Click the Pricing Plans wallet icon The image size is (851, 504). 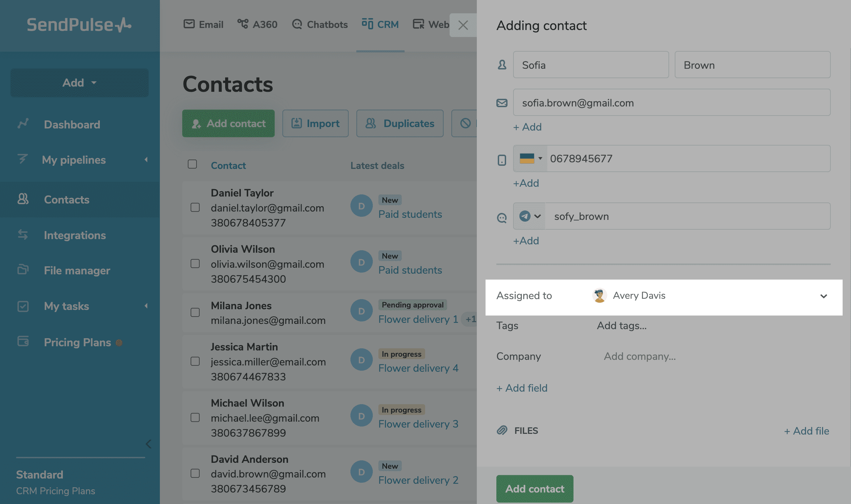(x=23, y=341)
